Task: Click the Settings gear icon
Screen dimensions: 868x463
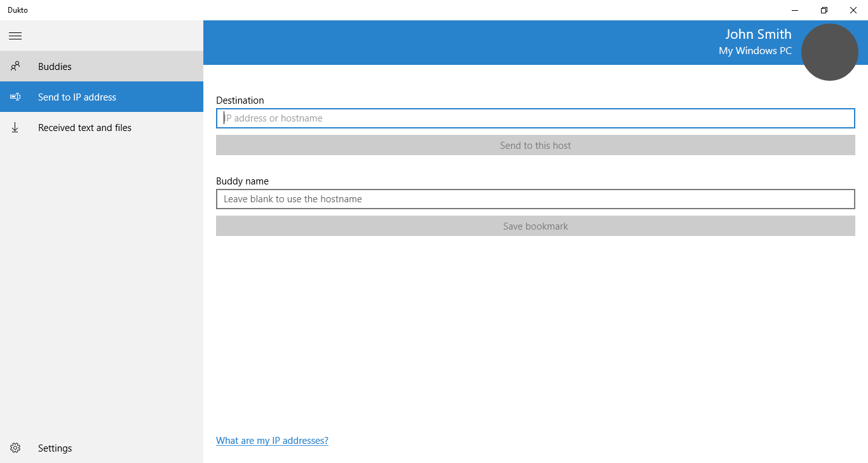Action: pos(15,448)
